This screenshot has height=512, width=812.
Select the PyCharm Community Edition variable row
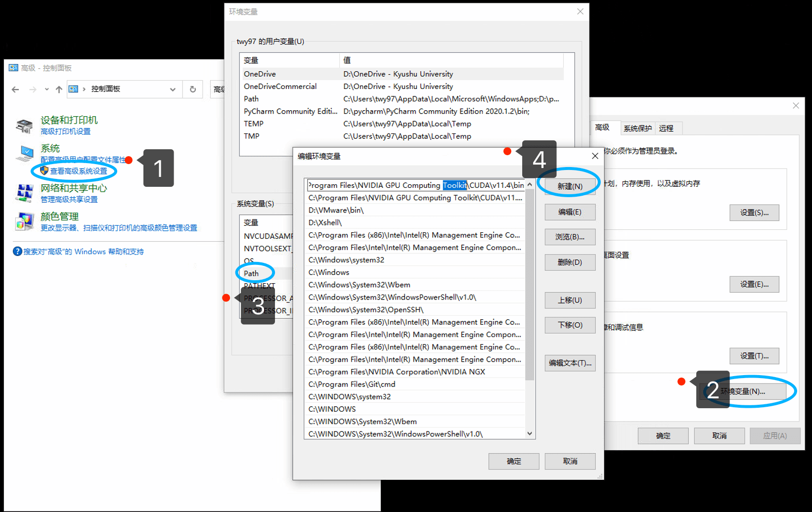[x=401, y=111]
